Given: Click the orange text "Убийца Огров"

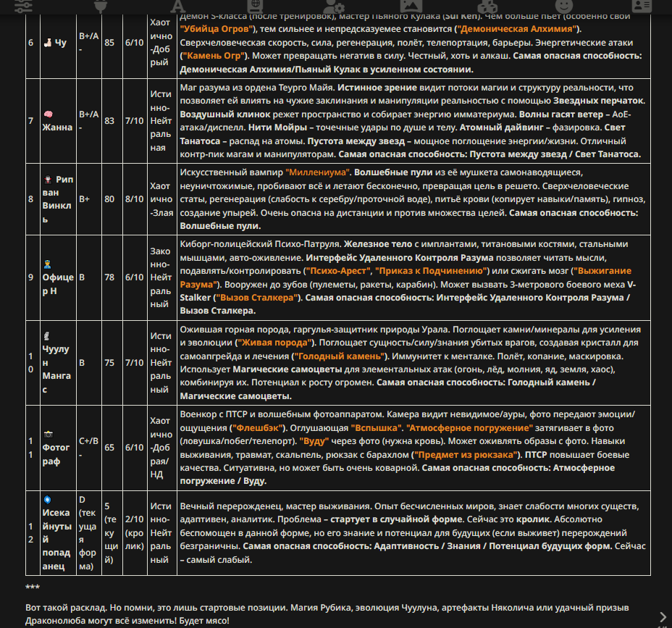Looking at the screenshot, I should pyautogui.click(x=217, y=29).
